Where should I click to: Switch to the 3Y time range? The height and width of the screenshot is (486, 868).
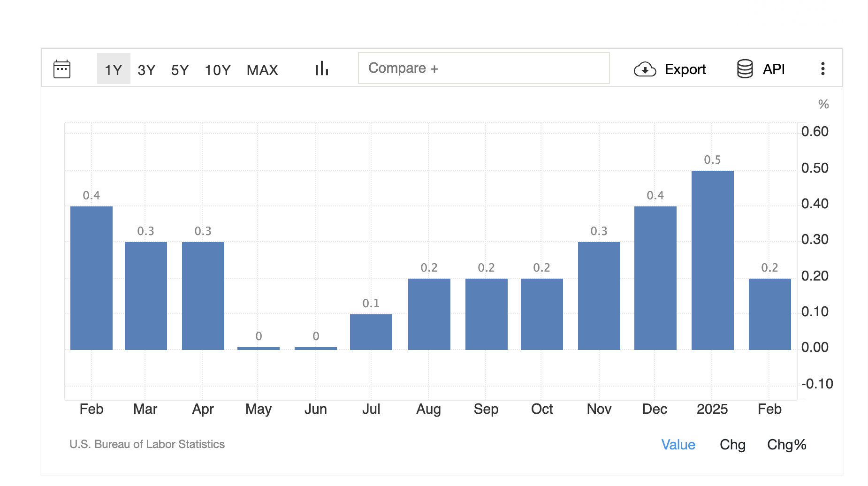coord(146,70)
